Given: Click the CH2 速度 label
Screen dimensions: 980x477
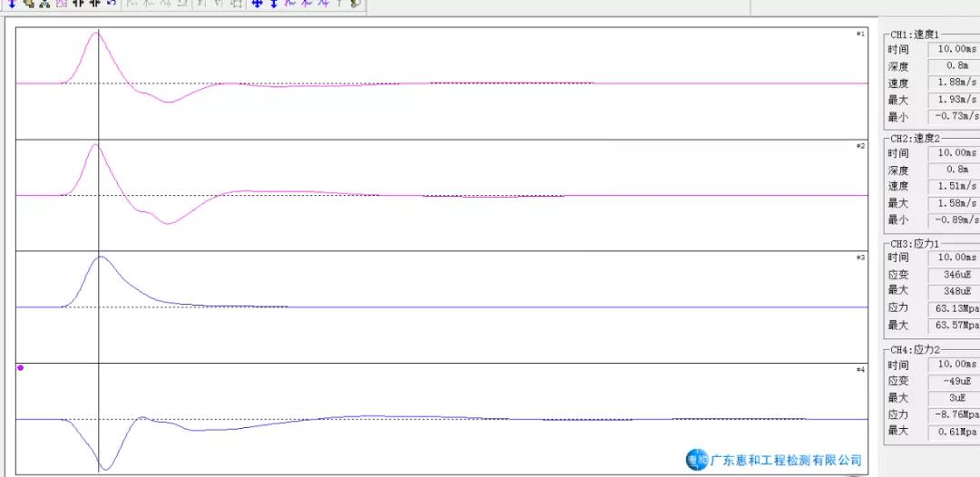Looking at the screenshot, I should (898, 186).
